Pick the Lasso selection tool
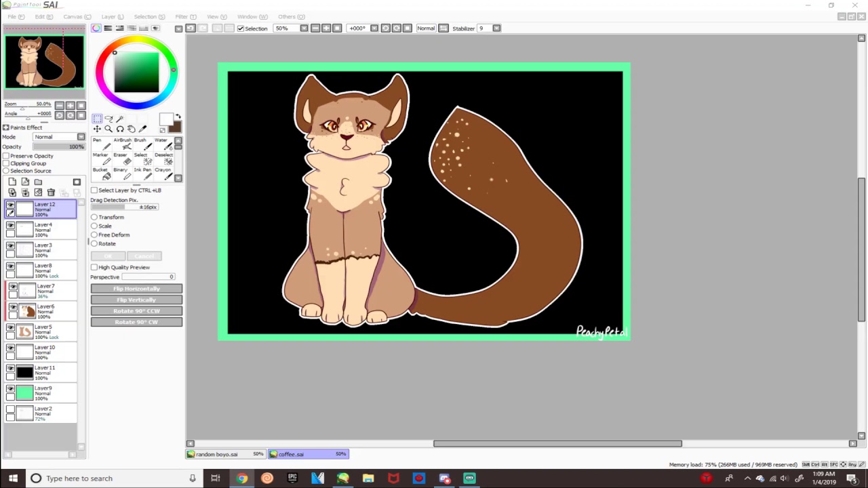868x488 pixels. click(108, 119)
